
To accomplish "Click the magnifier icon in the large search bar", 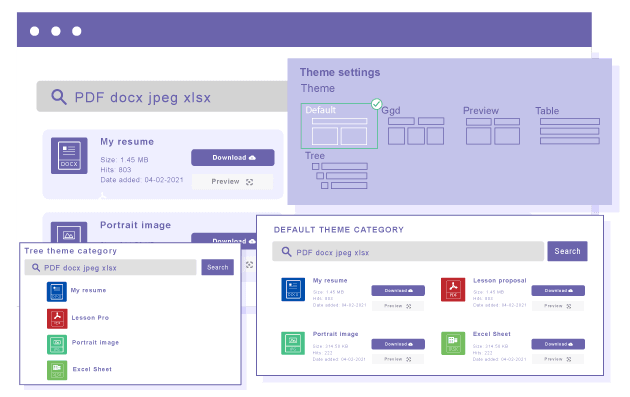I will coord(59,97).
